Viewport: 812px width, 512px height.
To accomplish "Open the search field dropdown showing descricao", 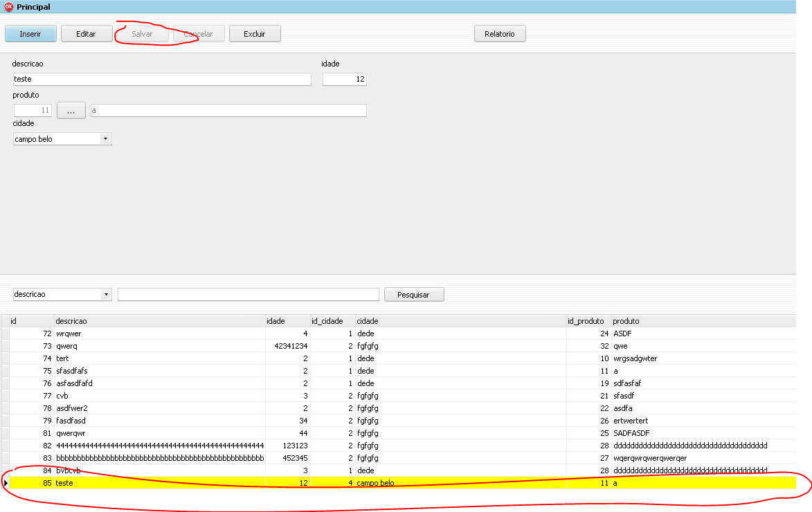I will 62,294.
